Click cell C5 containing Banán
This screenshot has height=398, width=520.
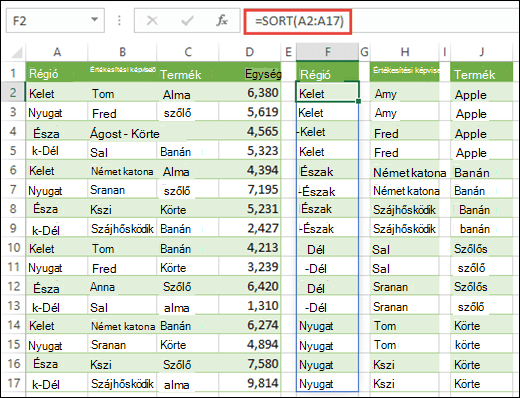pyautogui.click(x=188, y=150)
